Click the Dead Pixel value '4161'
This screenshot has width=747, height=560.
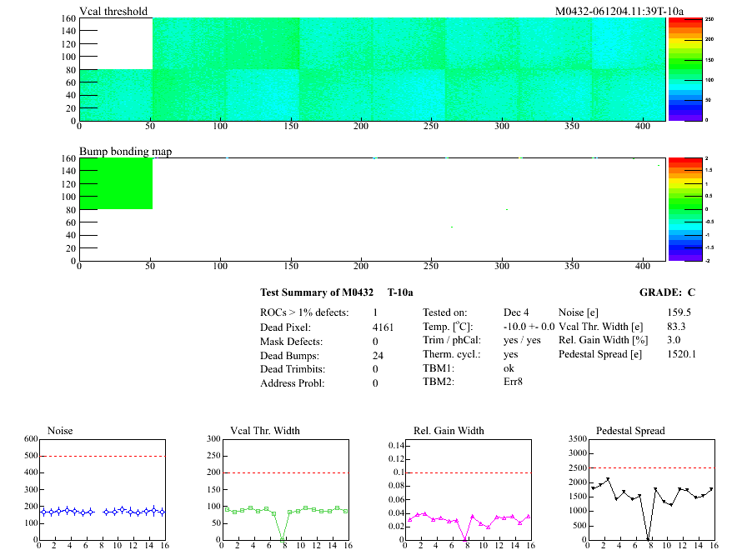pos(383,327)
